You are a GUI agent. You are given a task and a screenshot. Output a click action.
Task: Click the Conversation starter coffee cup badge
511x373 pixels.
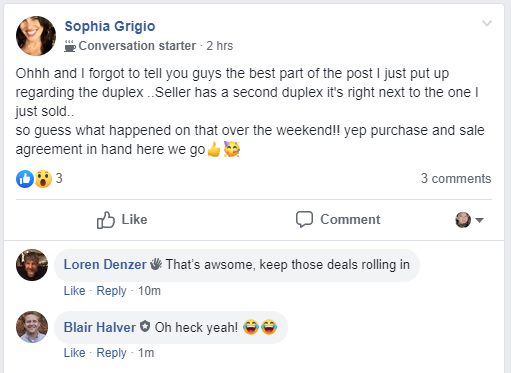(x=70, y=46)
